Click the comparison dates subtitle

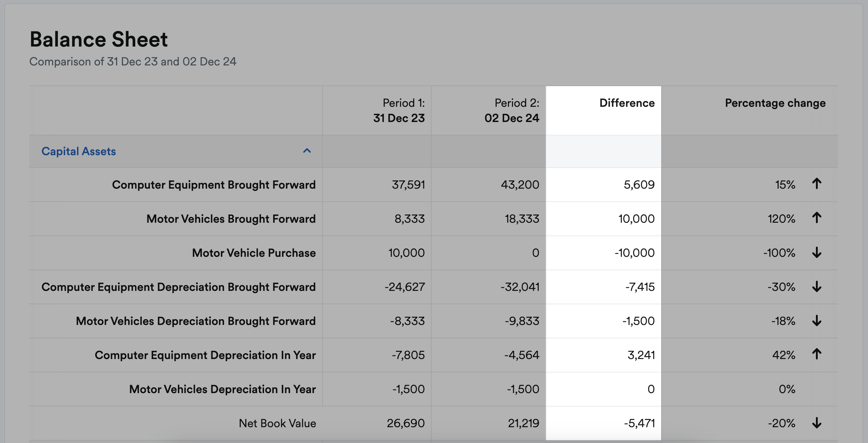[133, 61]
